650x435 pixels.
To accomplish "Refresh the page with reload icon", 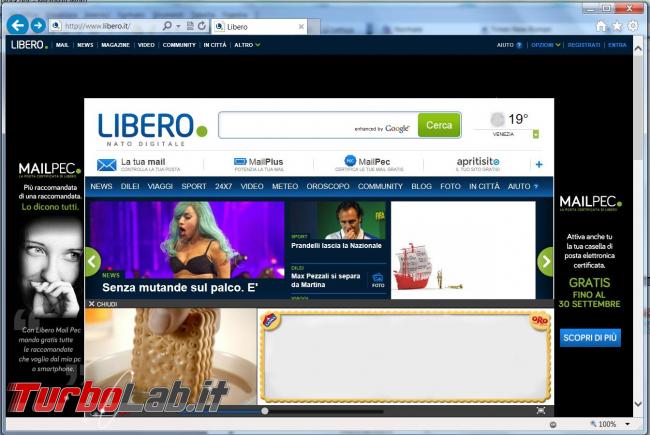I will click(203, 25).
